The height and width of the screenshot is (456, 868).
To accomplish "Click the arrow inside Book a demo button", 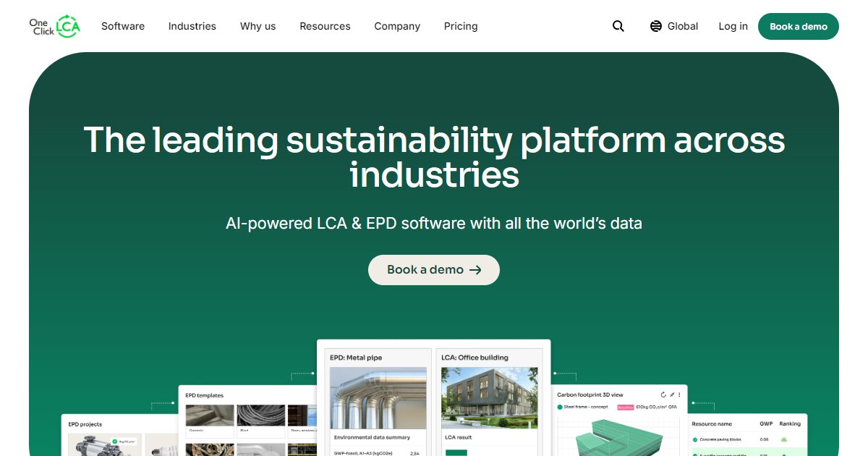I will [x=476, y=269].
